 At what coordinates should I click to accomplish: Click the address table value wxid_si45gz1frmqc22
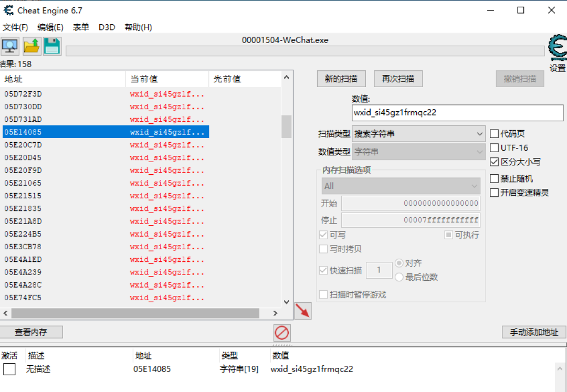[312, 369]
